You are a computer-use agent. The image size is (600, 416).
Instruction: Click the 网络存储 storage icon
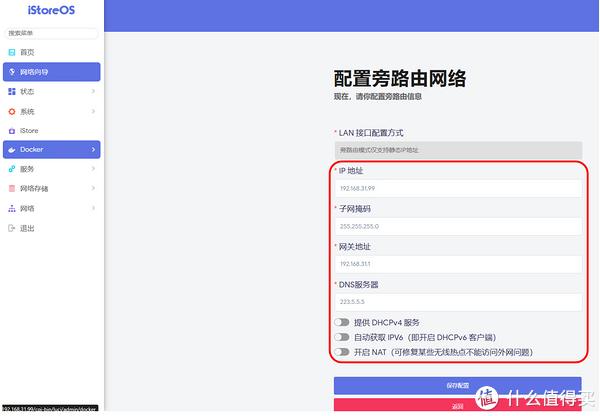click(12, 188)
